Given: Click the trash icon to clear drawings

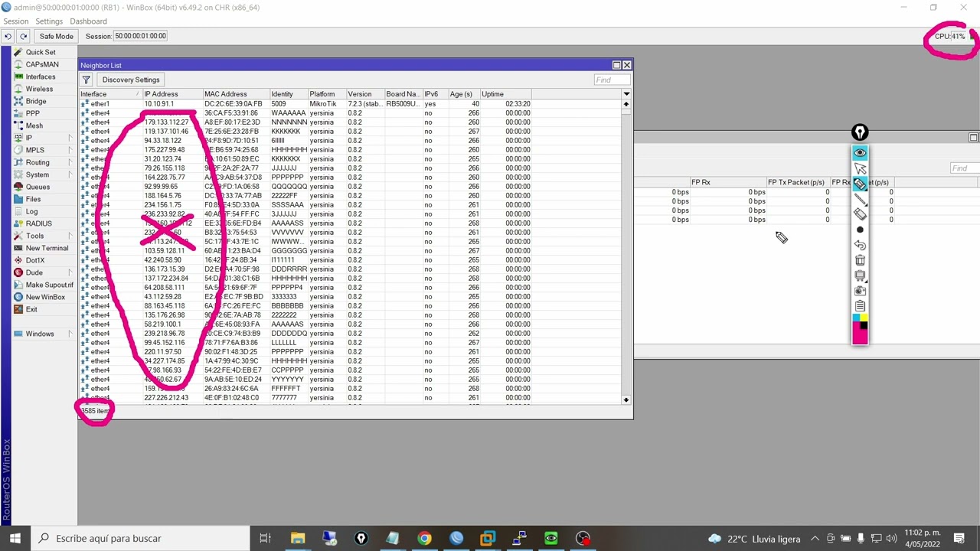Looking at the screenshot, I should pyautogui.click(x=860, y=260).
